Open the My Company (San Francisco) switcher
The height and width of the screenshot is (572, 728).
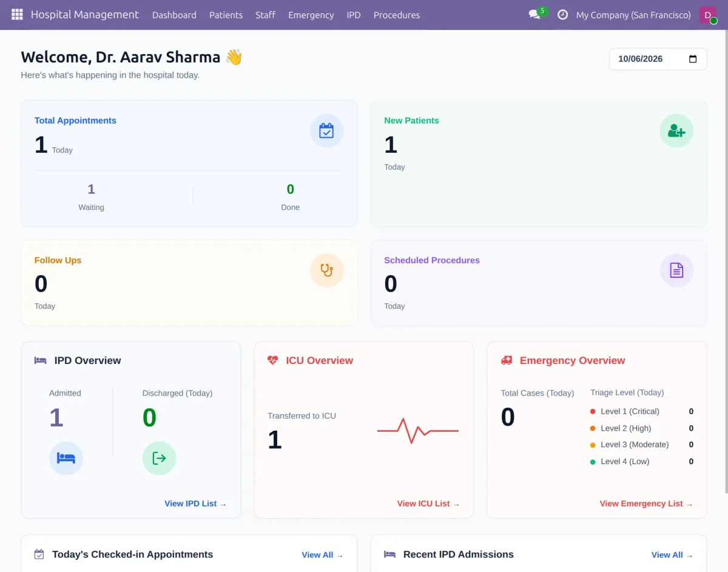coord(633,15)
